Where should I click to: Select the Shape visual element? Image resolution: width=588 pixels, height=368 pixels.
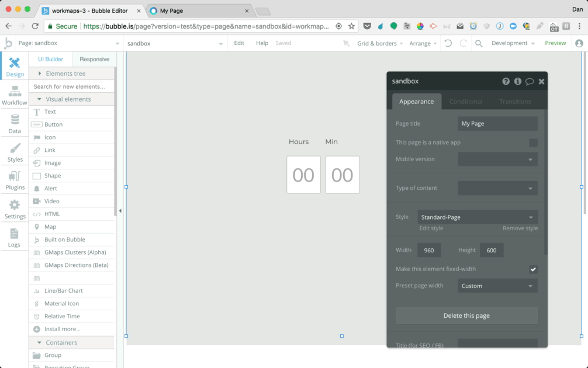[72, 175]
